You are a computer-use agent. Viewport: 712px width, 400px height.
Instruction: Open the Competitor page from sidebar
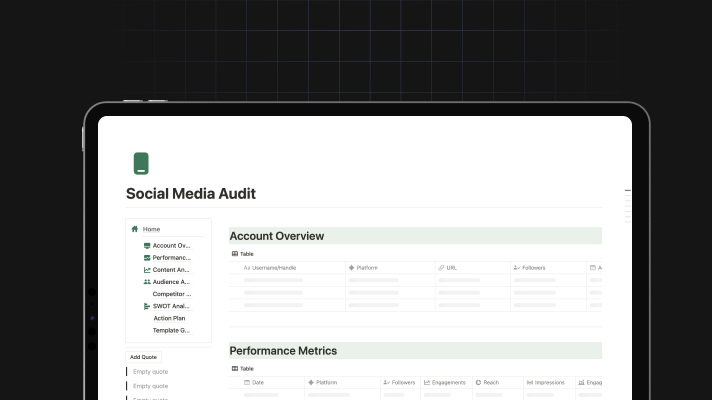(171, 294)
